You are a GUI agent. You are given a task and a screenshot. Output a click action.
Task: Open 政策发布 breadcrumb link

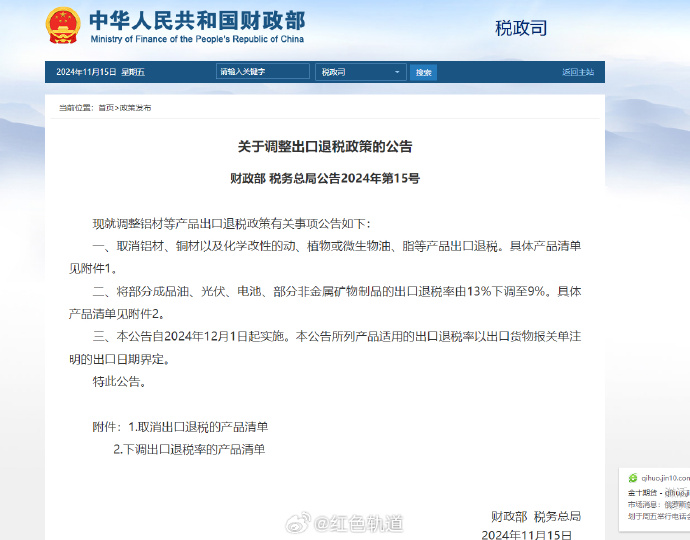(136, 107)
